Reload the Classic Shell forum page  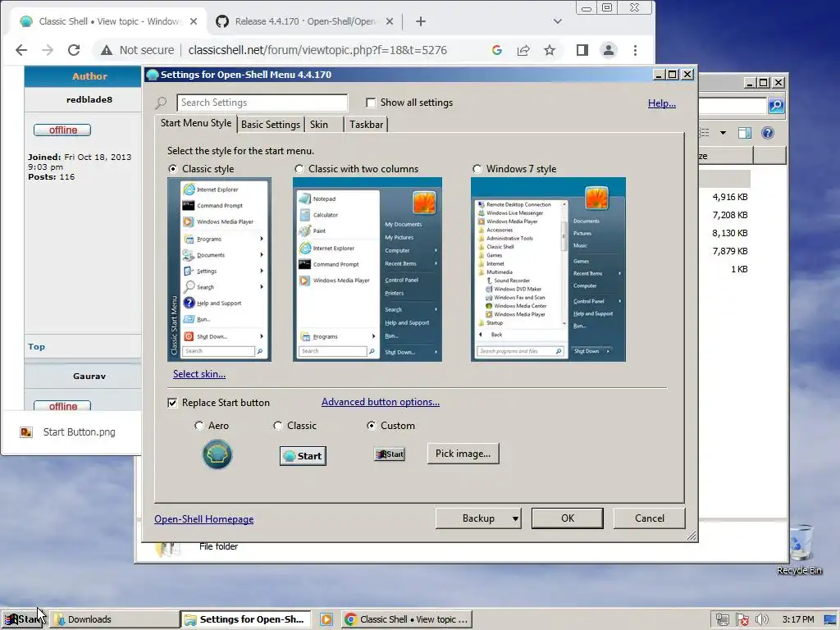74,50
